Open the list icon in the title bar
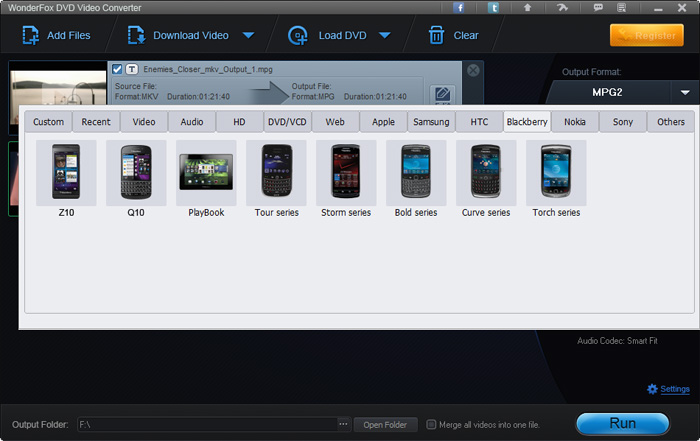700x441 pixels. point(621,8)
